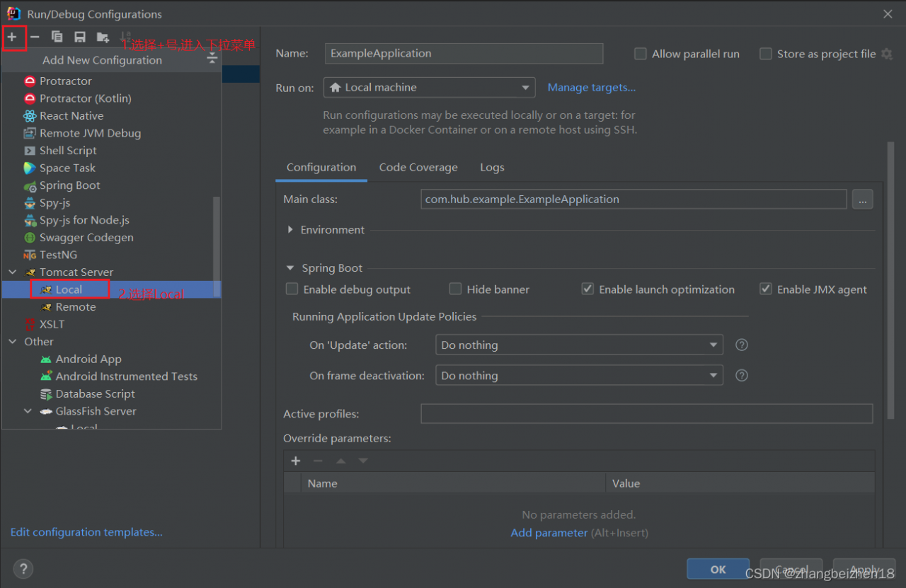Open the On 'Update' action dropdown
Screen dimensions: 906x588
point(579,345)
